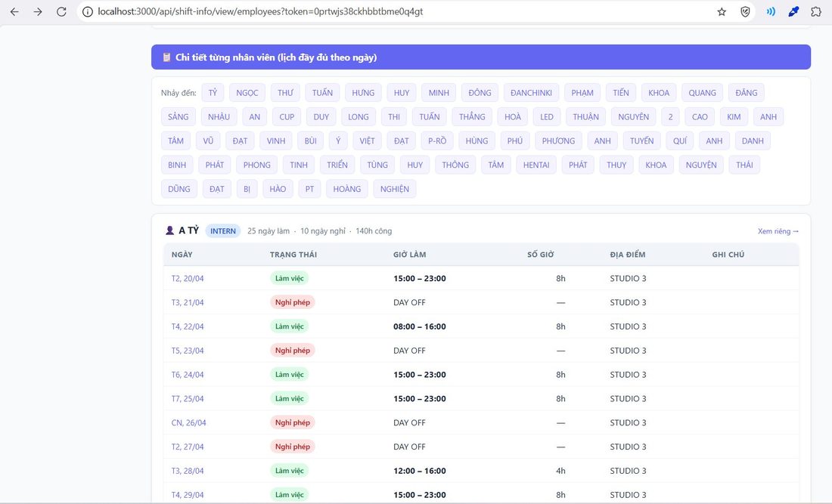Viewport: 832px width, 504px height.
Task: Open the shield extension icon
Action: [x=745, y=11]
